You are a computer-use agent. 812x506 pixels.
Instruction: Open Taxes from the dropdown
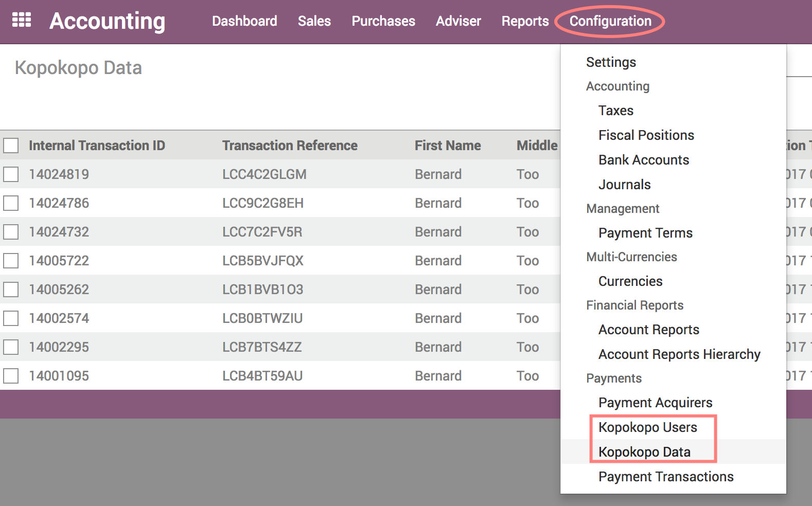(x=616, y=111)
